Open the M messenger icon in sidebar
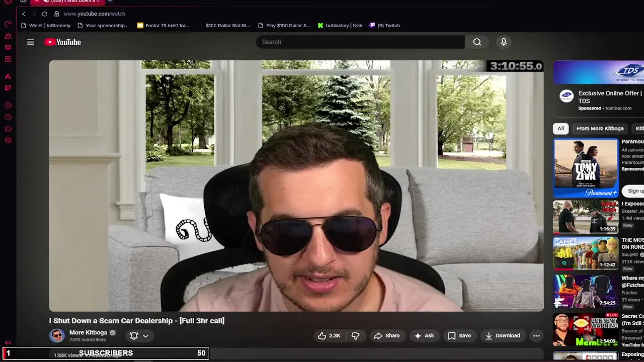 [x=8, y=59]
